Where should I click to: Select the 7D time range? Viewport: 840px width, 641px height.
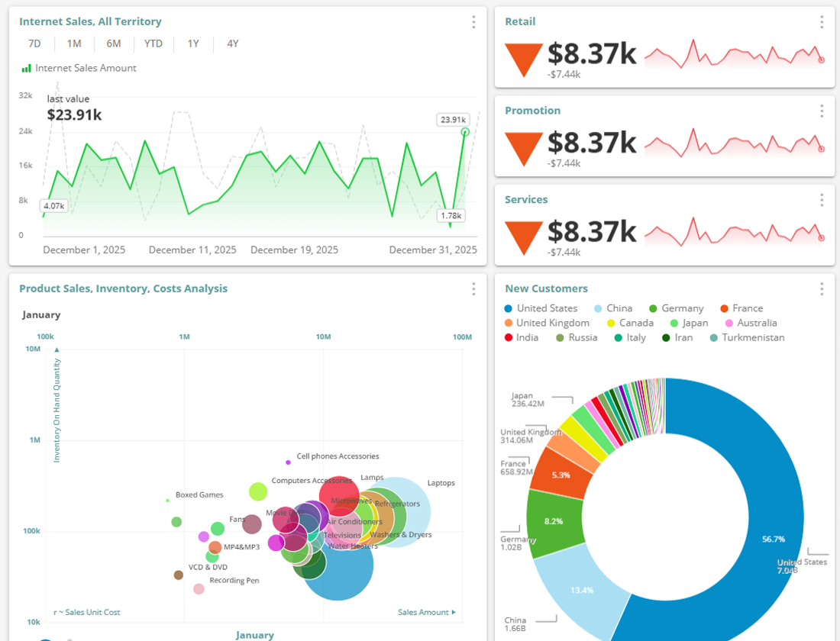34,43
